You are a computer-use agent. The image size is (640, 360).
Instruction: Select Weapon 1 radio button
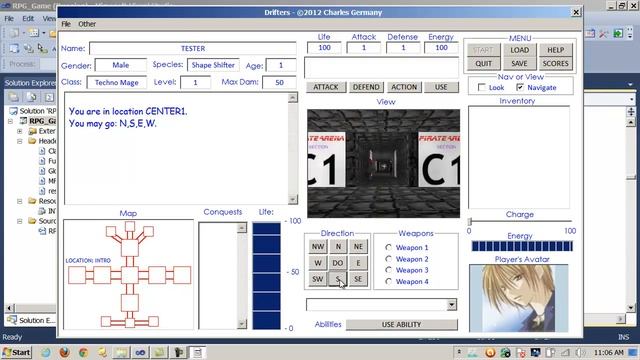click(x=388, y=247)
